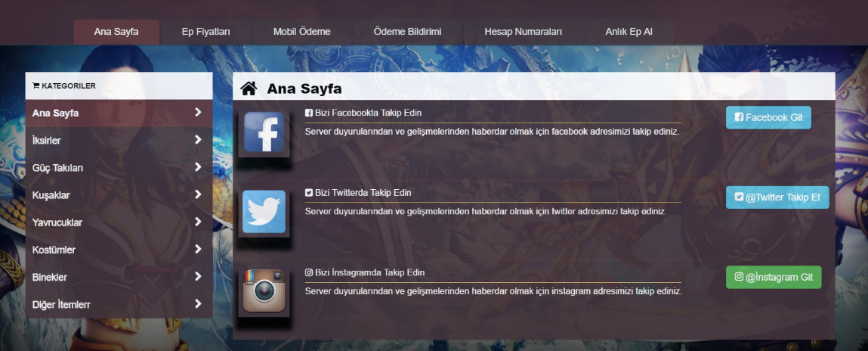Click the large Facebook logo icon
The width and height of the screenshot is (868, 351).
click(264, 132)
